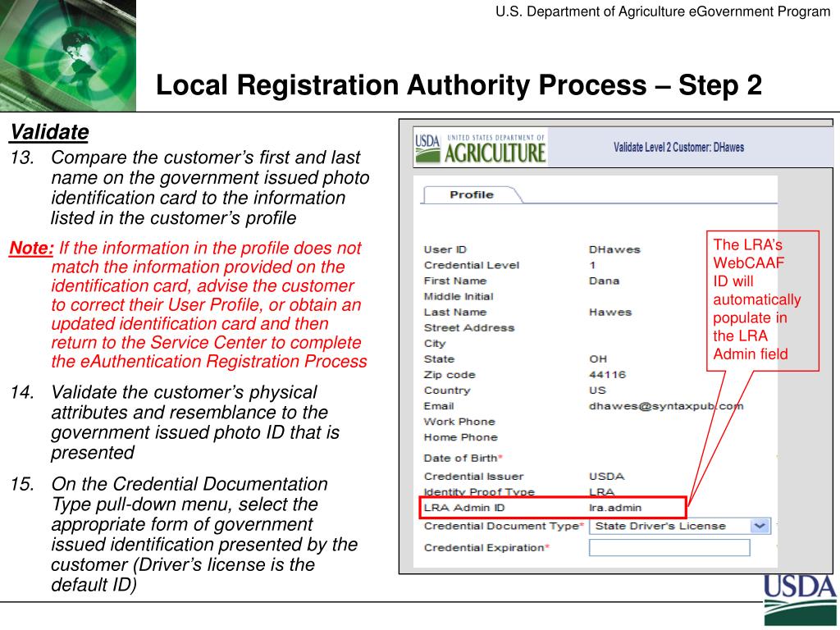Select the First Name value Dana

click(604, 281)
